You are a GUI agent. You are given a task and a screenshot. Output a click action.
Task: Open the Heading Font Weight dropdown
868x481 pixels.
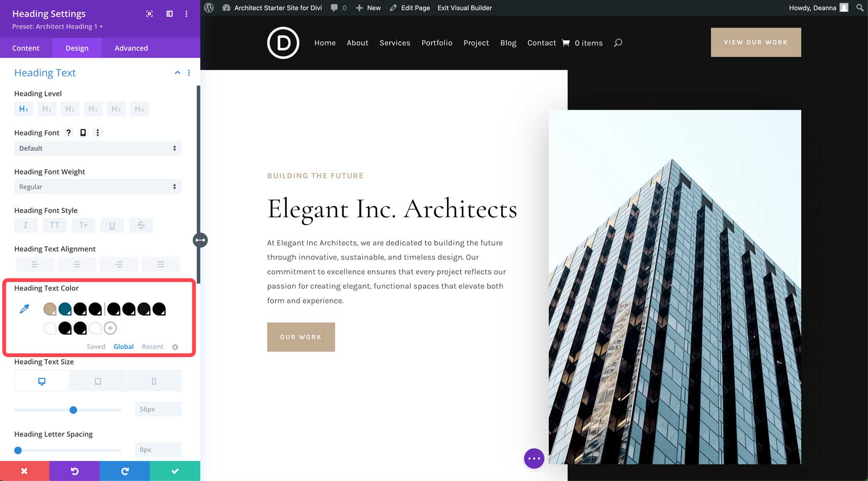click(x=97, y=187)
